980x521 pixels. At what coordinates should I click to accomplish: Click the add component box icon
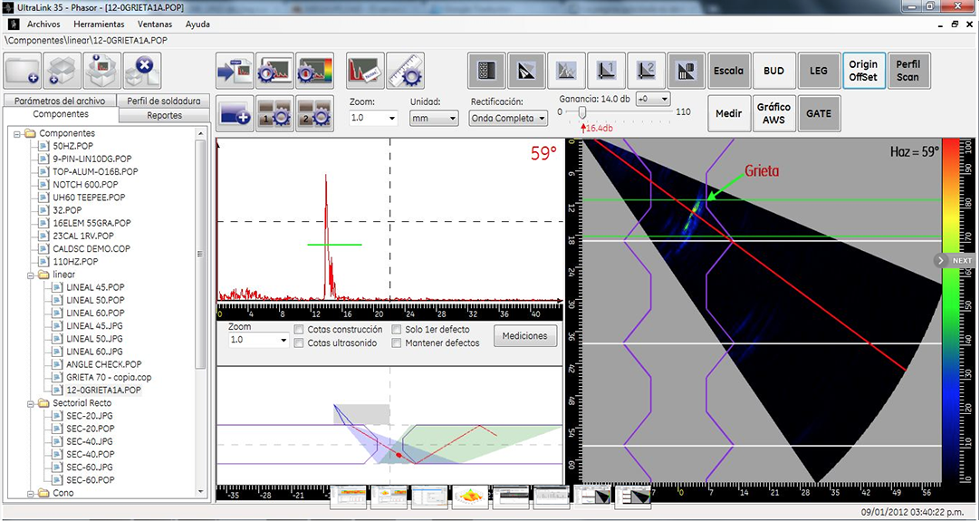pos(62,71)
